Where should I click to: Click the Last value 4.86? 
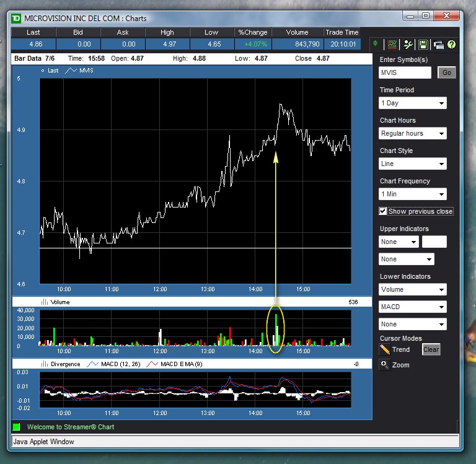(x=36, y=44)
